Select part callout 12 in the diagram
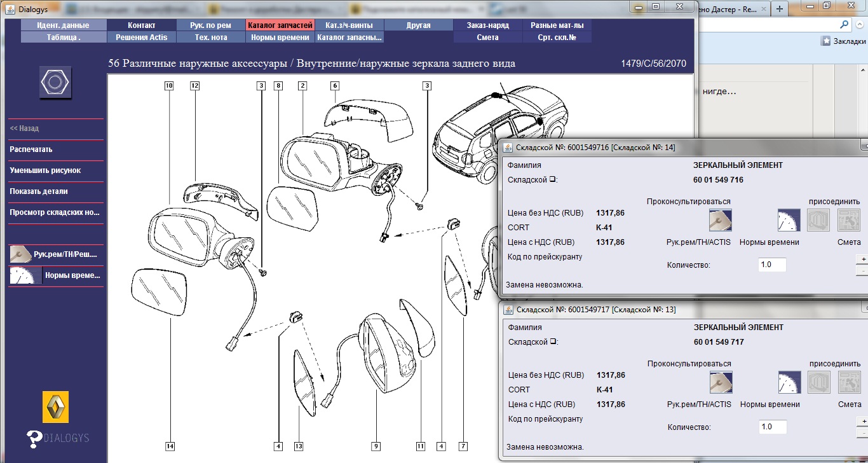Image resolution: width=868 pixels, height=463 pixels. coord(194,85)
